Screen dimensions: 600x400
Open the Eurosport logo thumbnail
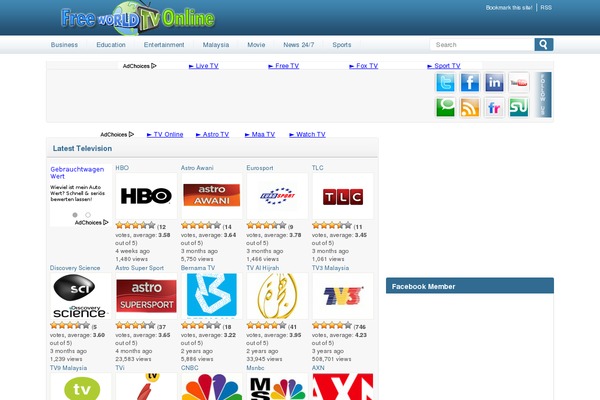(x=277, y=196)
